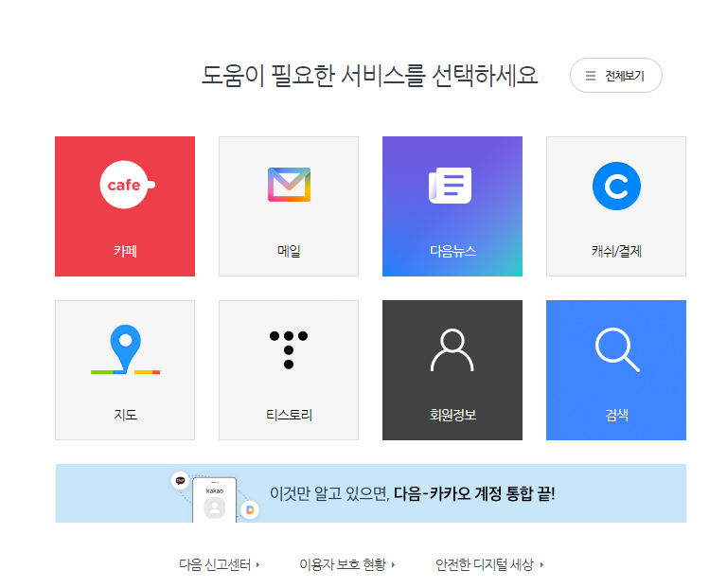
Task: Open the 회원정보 person icon
Action: [452, 350]
